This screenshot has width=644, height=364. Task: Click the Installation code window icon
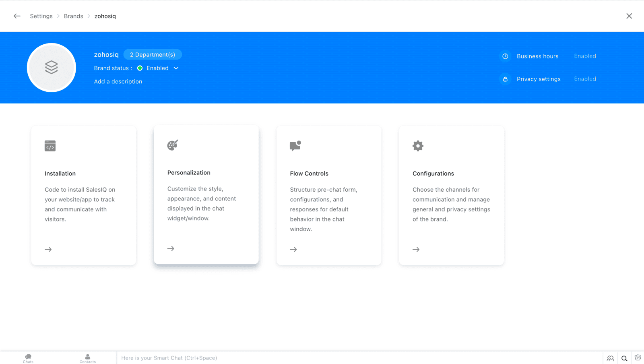point(50,146)
